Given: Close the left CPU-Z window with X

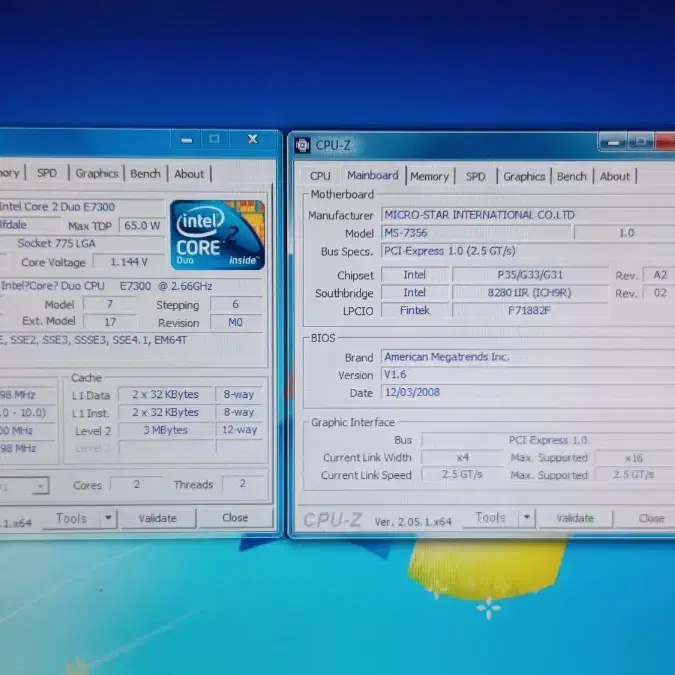Looking at the screenshot, I should [253, 139].
